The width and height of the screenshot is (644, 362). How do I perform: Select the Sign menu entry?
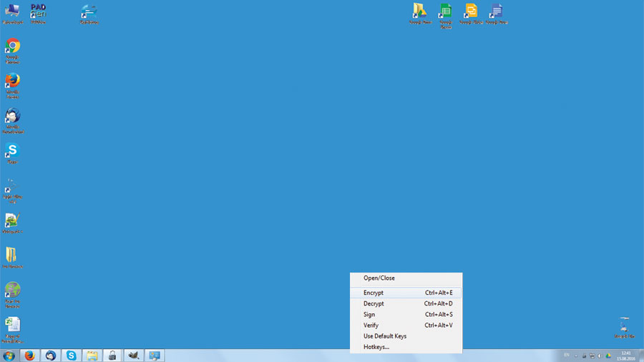[x=406, y=314]
